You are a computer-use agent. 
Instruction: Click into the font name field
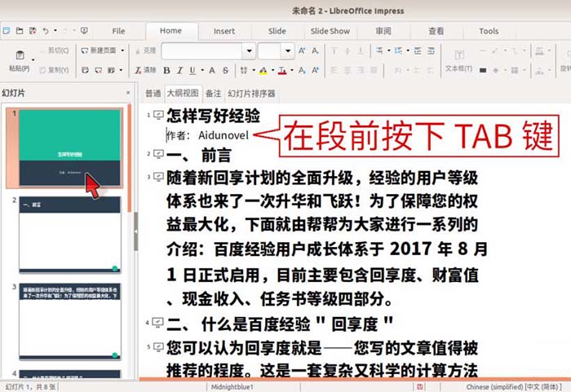click(x=202, y=51)
